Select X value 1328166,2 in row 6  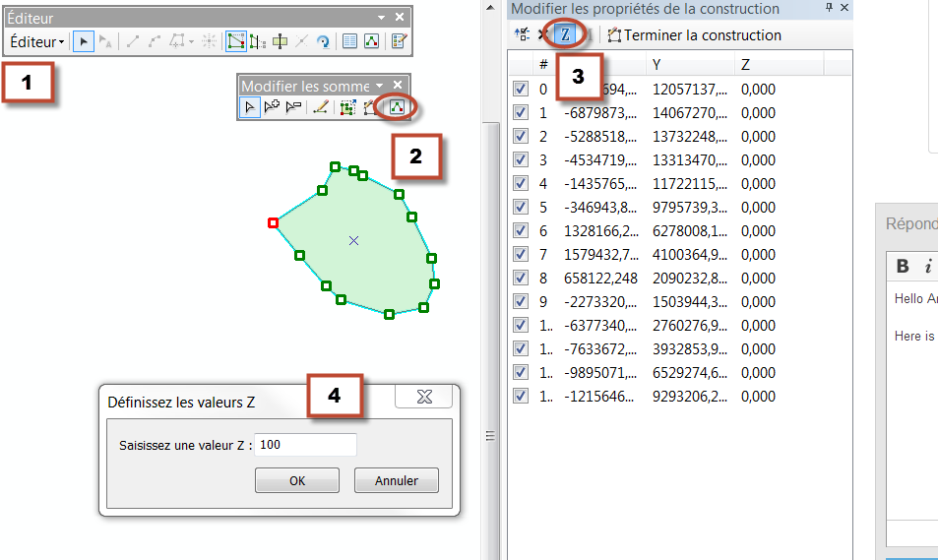601,231
